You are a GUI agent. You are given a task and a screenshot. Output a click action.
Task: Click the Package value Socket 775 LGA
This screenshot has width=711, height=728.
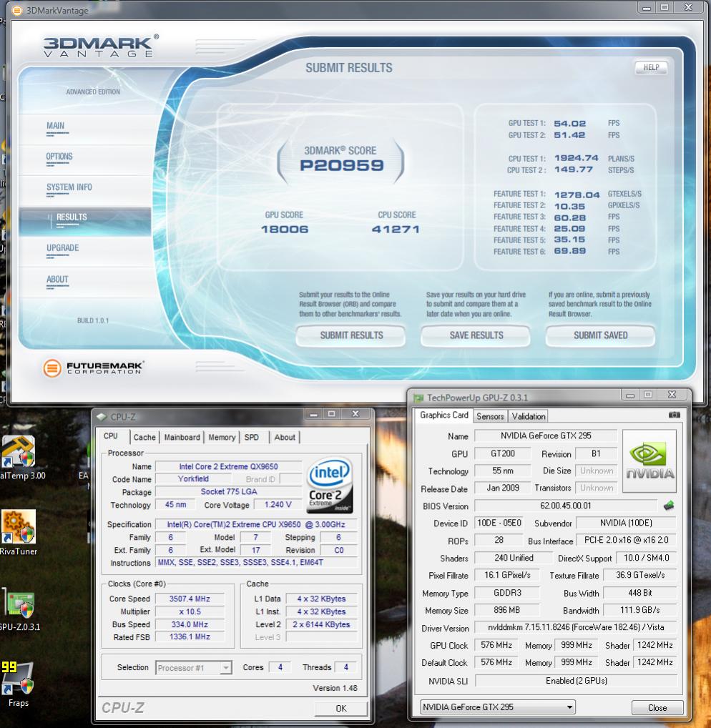tap(228, 491)
